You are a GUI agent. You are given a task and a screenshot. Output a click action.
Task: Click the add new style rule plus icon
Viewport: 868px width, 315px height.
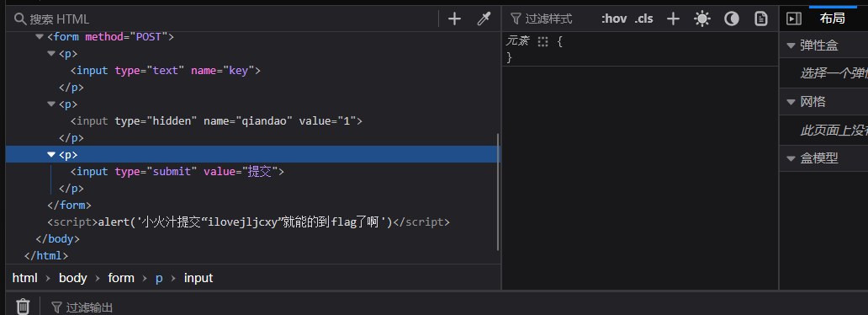673,19
